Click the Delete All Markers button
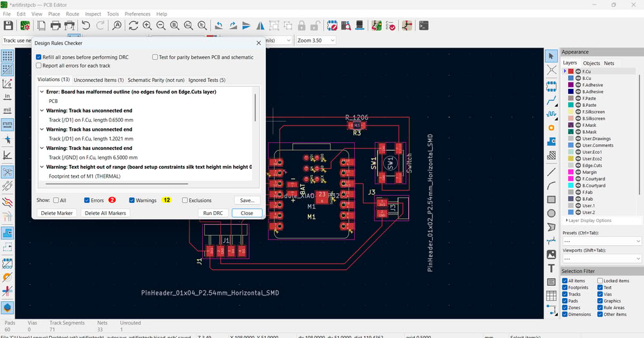 pos(106,212)
